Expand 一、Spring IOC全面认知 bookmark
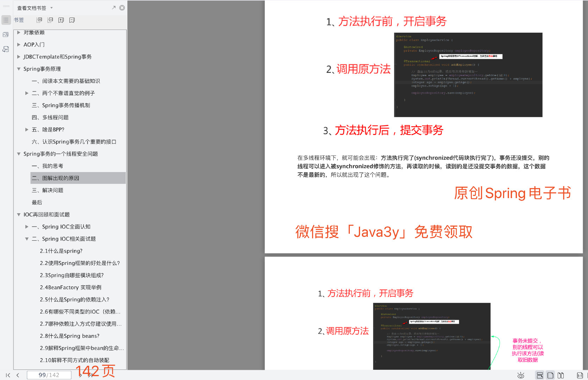The height and width of the screenshot is (380, 588). [x=27, y=227]
